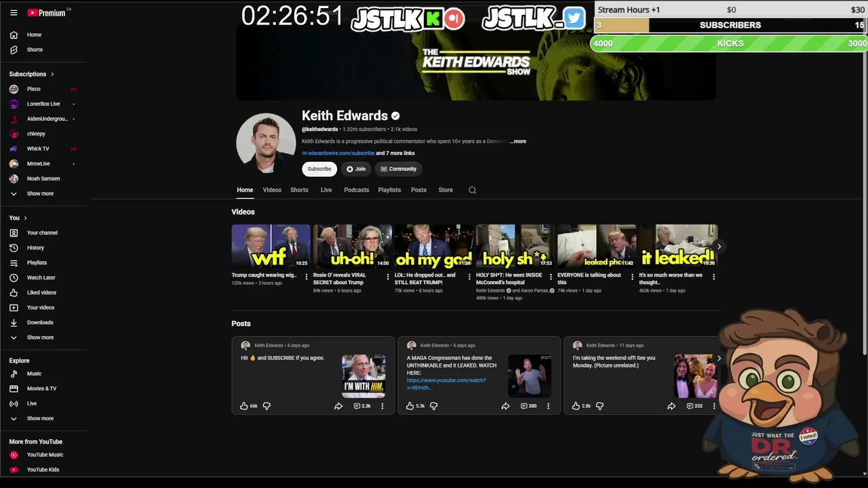Like the MAGA Congressman post

coord(410,406)
